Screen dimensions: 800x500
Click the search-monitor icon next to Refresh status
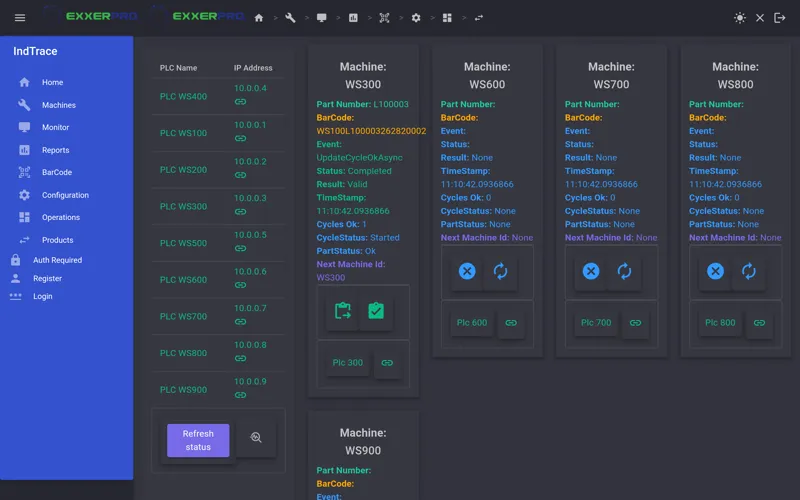click(256, 438)
